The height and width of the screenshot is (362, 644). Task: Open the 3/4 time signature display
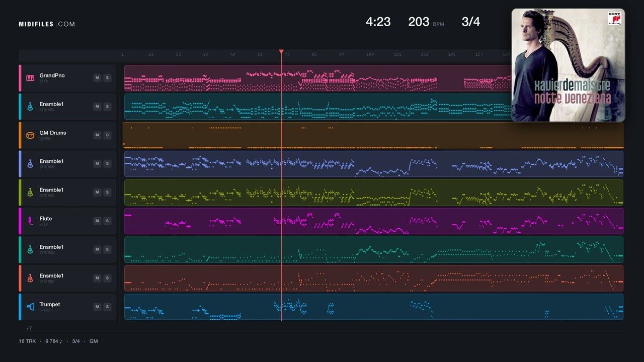[470, 22]
